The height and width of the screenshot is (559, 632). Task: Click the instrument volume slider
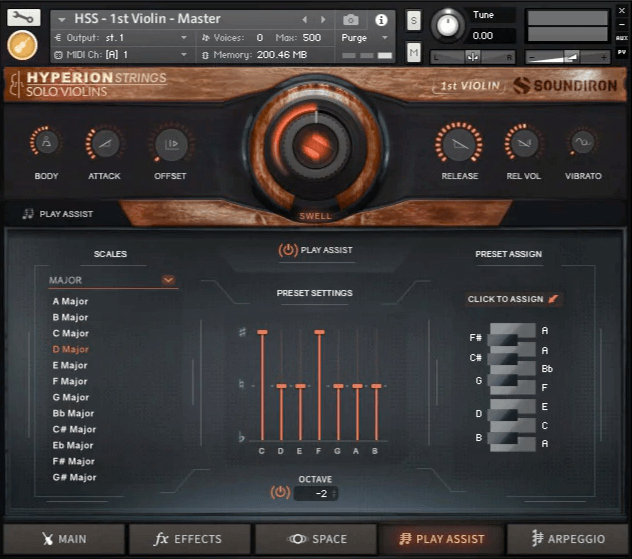(567, 57)
